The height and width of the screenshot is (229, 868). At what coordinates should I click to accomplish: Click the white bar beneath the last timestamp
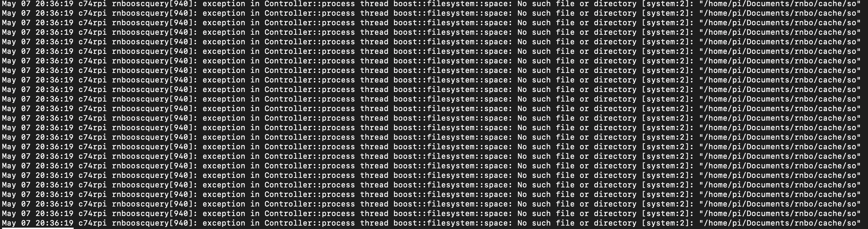pyautogui.click(x=38, y=228)
